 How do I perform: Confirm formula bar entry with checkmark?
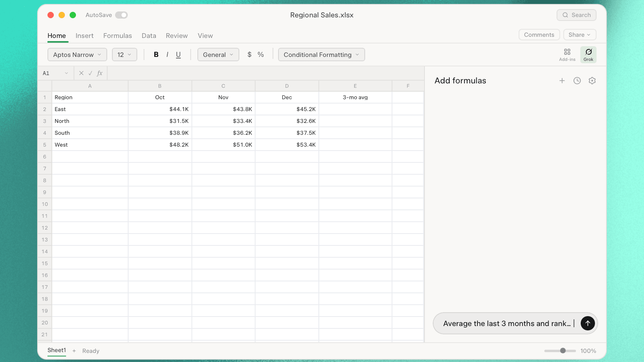[91, 73]
